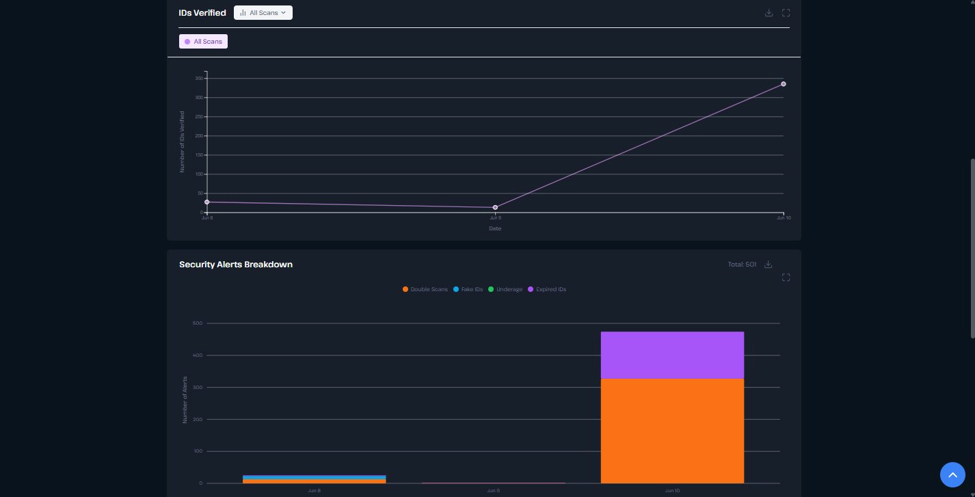This screenshot has width=975, height=497.
Task: Toggle Fake IDs legend item
Action: [x=468, y=289]
